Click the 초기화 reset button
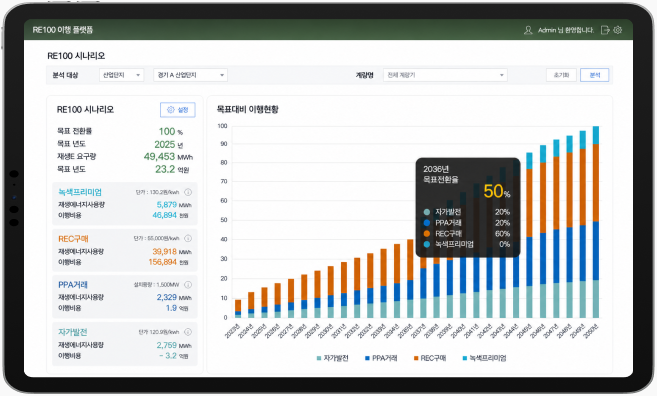Screen dimensions: 657x396 point(561,75)
